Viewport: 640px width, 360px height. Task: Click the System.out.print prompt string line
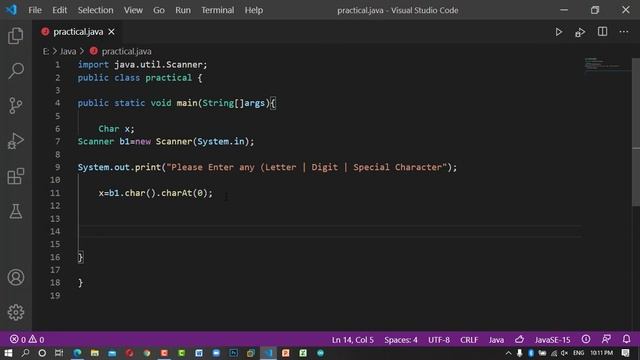coord(267,167)
